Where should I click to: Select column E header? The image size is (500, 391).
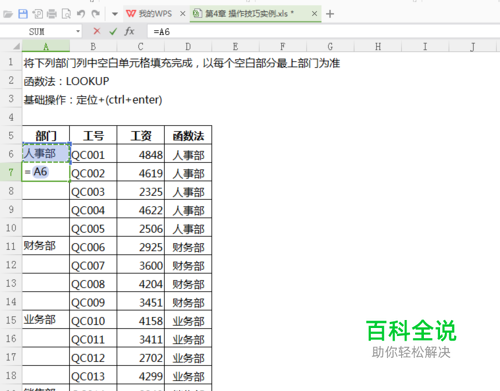pos(235,47)
